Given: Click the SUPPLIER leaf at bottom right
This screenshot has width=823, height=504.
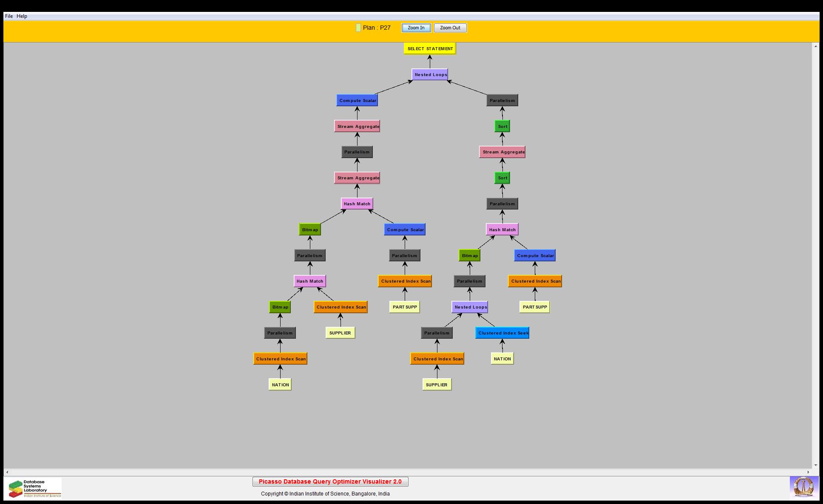Looking at the screenshot, I should [x=437, y=385].
